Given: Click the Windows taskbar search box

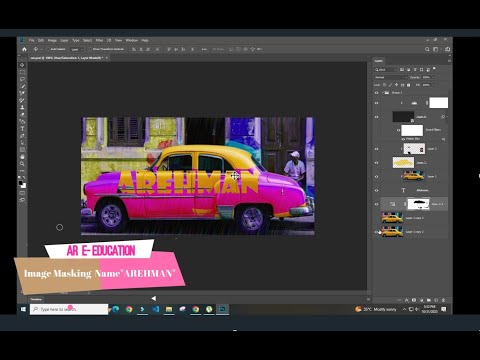Looking at the screenshot, I should click(69, 309).
